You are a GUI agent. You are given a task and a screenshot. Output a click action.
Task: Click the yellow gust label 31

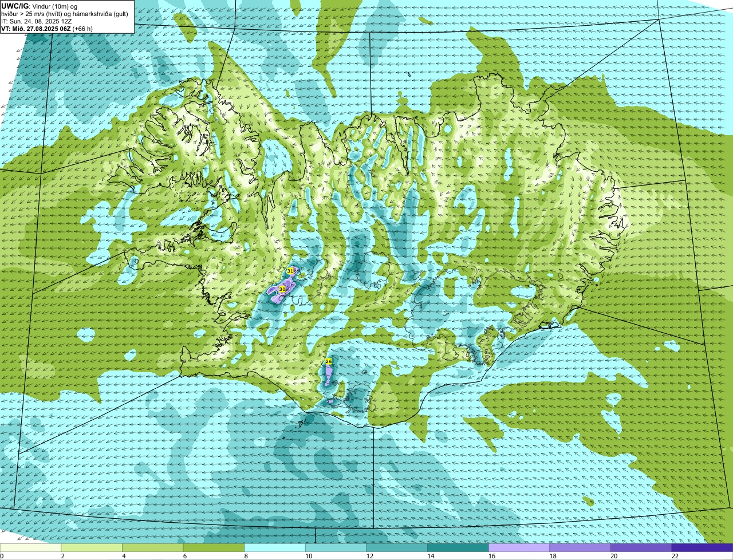point(290,270)
